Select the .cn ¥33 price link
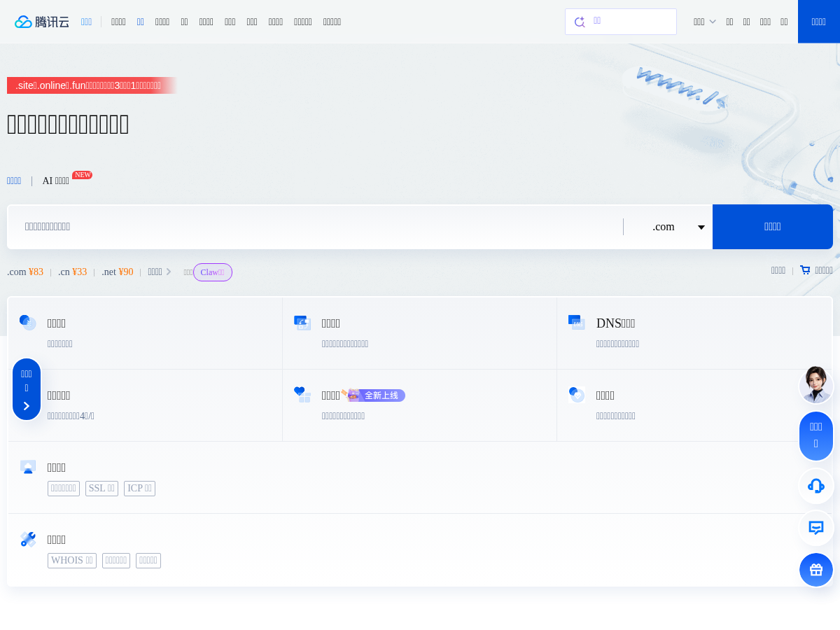This screenshot has height=630, width=840. click(73, 272)
